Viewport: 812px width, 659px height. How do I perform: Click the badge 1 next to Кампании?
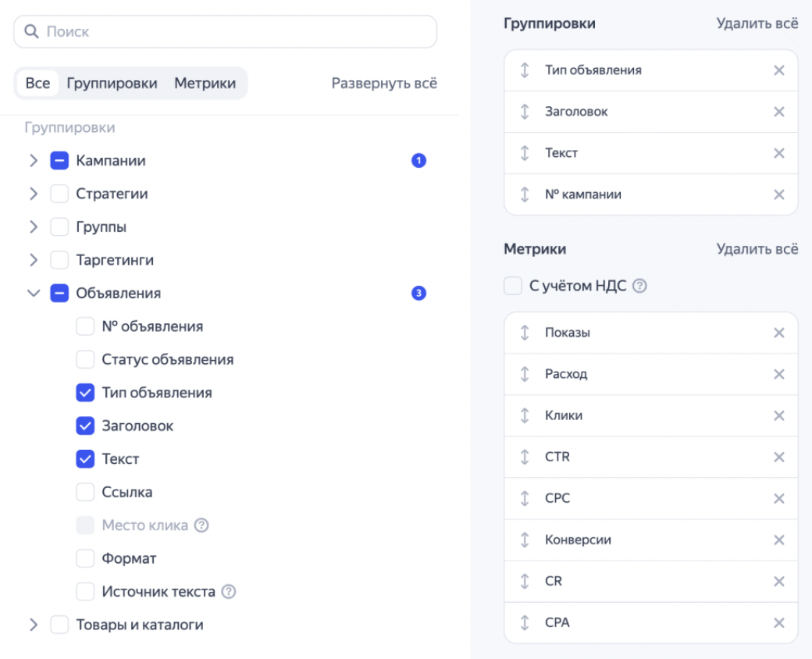click(419, 161)
